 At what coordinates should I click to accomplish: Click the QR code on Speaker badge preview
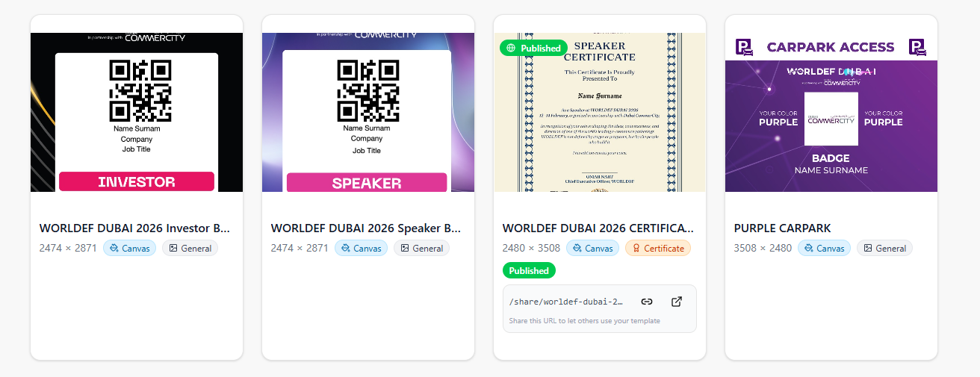pyautogui.click(x=368, y=91)
